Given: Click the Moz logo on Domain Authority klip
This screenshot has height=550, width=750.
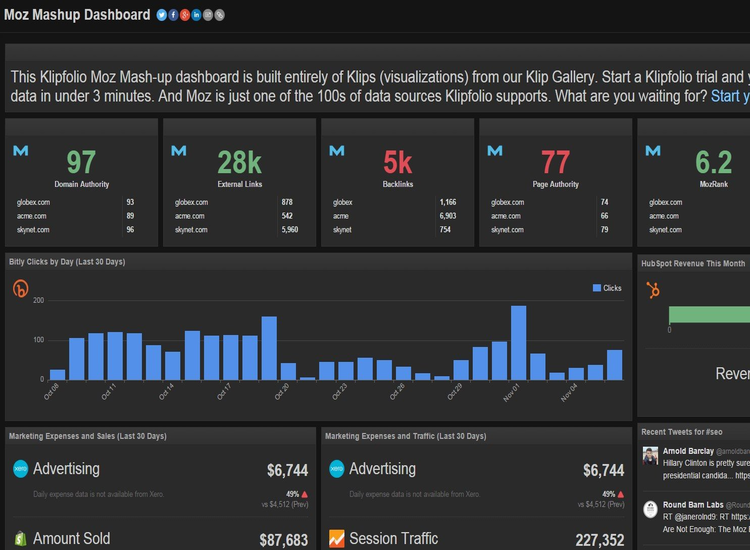Looking at the screenshot, I should pos(21,151).
